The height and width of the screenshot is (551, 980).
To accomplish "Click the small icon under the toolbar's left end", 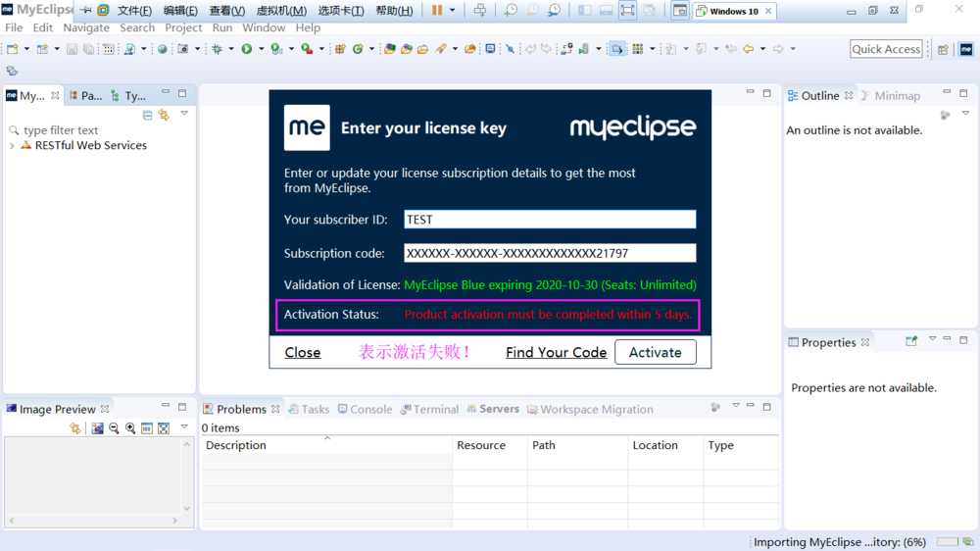I will 12,71.
